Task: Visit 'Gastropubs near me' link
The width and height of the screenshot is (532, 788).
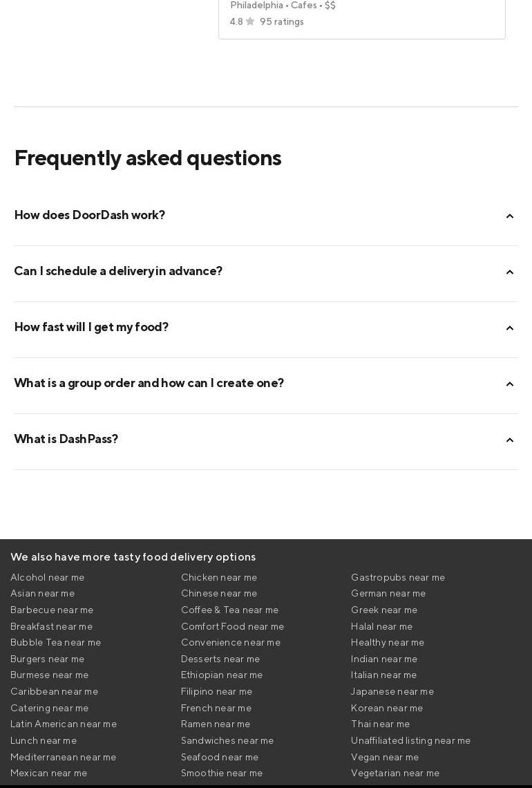Action: pos(398,577)
